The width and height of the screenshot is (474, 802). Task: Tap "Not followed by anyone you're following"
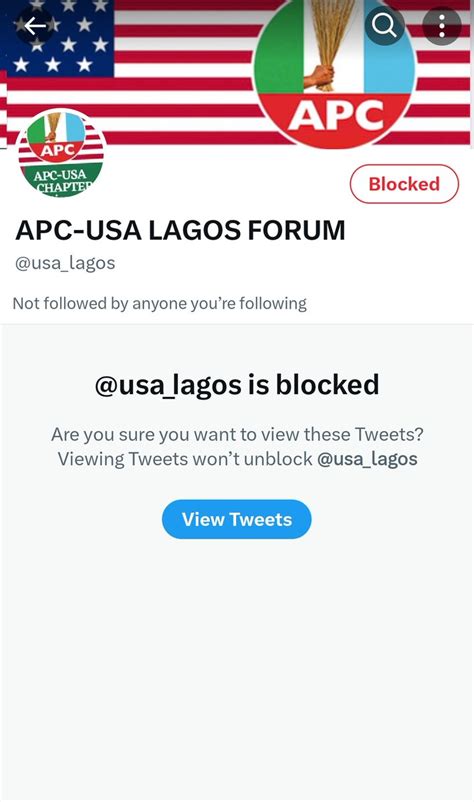coord(160,303)
